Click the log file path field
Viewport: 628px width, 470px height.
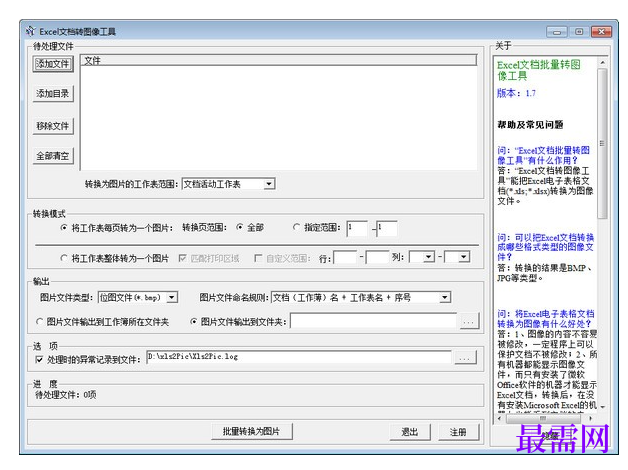[299, 357]
